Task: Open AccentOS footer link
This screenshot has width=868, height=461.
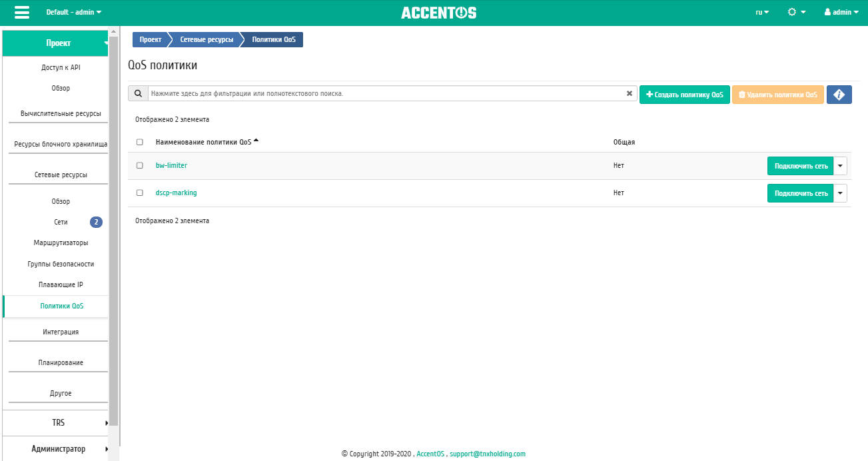Action: [430, 454]
